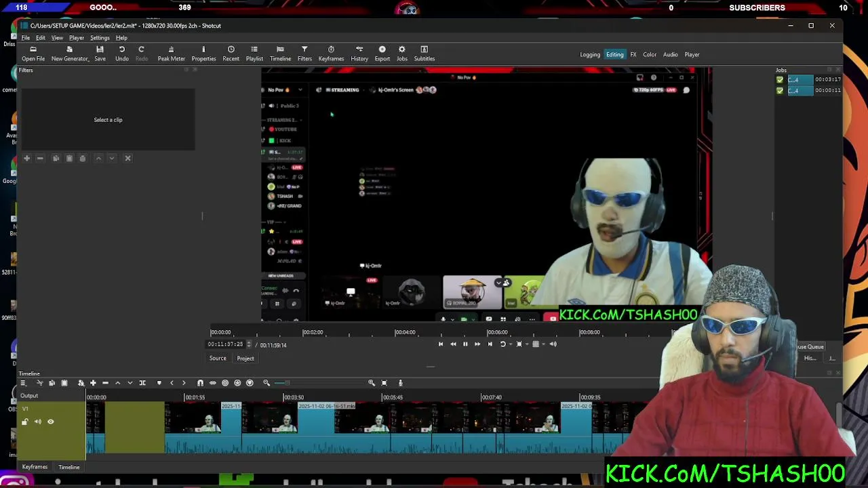Image resolution: width=868 pixels, height=488 pixels.
Task: Toggle the Timeline panel from toolbar
Action: [x=280, y=54]
